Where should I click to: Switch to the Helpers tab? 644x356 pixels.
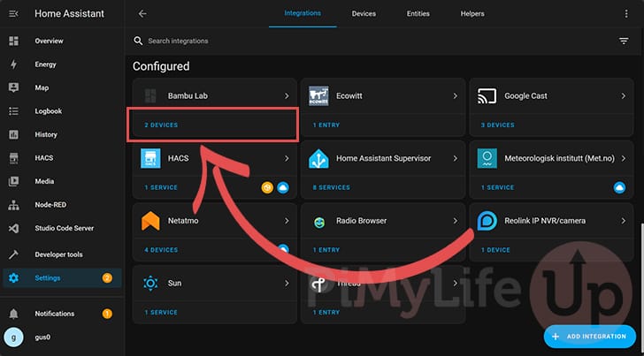472,14
